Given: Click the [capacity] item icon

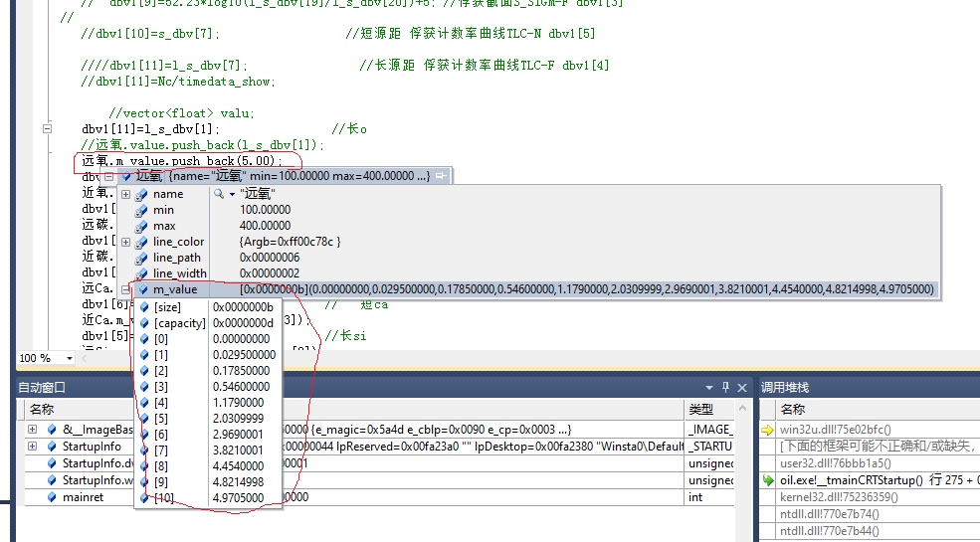Looking at the screenshot, I should 144,323.
